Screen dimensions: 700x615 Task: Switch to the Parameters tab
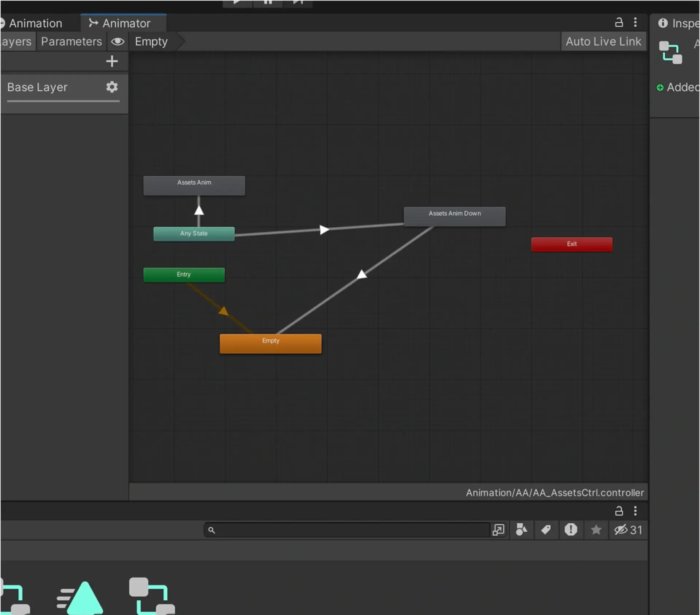point(71,42)
